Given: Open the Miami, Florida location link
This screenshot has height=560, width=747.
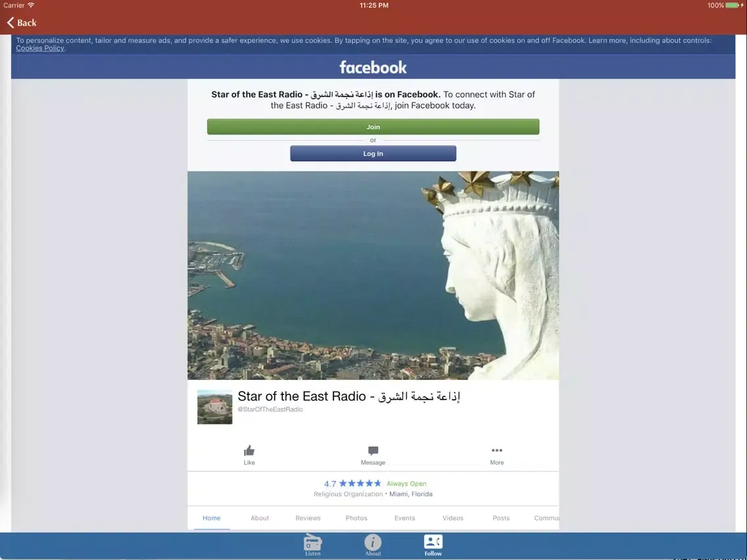Looking at the screenshot, I should (x=411, y=494).
